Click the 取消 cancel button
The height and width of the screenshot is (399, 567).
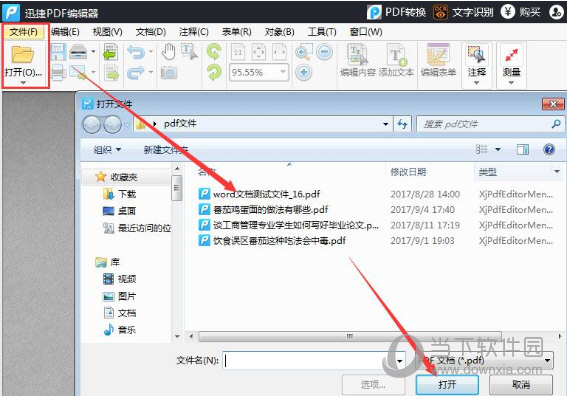(x=521, y=385)
